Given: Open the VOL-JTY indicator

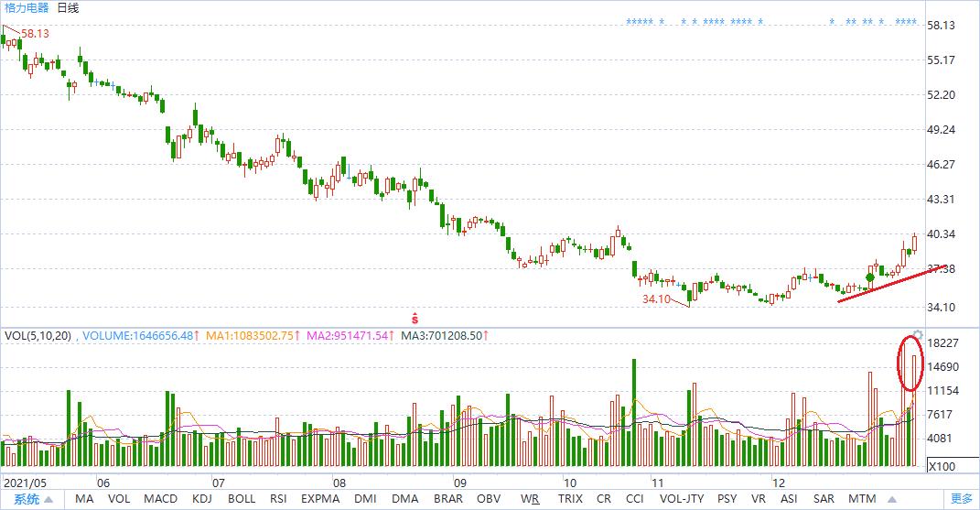Looking at the screenshot, I should click(682, 499).
